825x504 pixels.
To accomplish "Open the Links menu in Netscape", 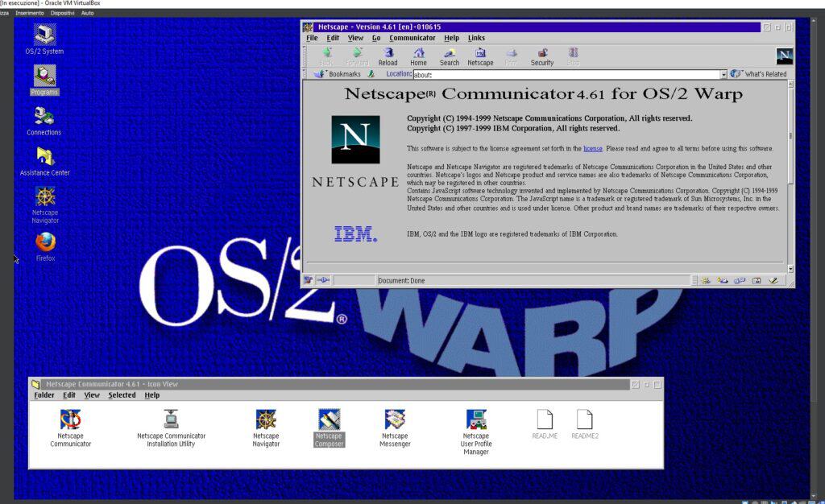I will (x=476, y=38).
